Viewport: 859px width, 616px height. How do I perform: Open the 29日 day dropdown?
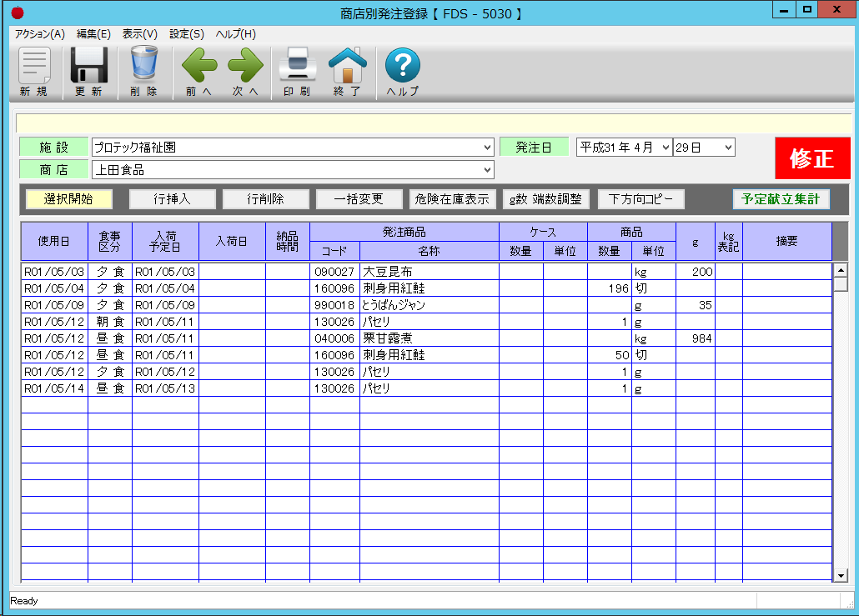[x=728, y=148]
